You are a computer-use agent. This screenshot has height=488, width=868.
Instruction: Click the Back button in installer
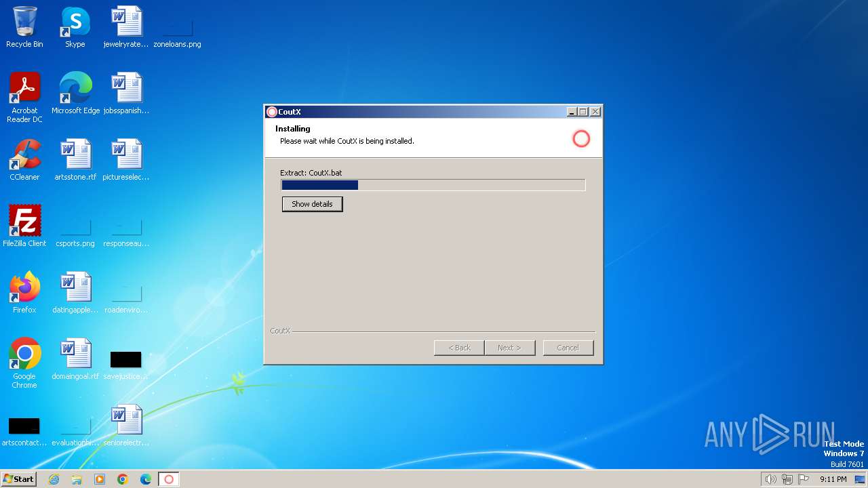(x=459, y=348)
